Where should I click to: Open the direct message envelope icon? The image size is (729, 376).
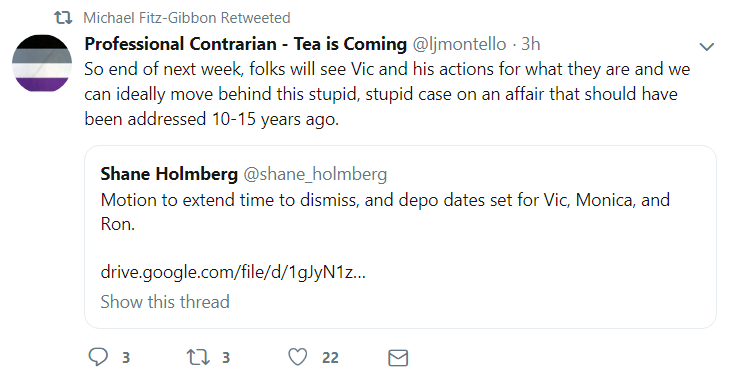pos(398,358)
